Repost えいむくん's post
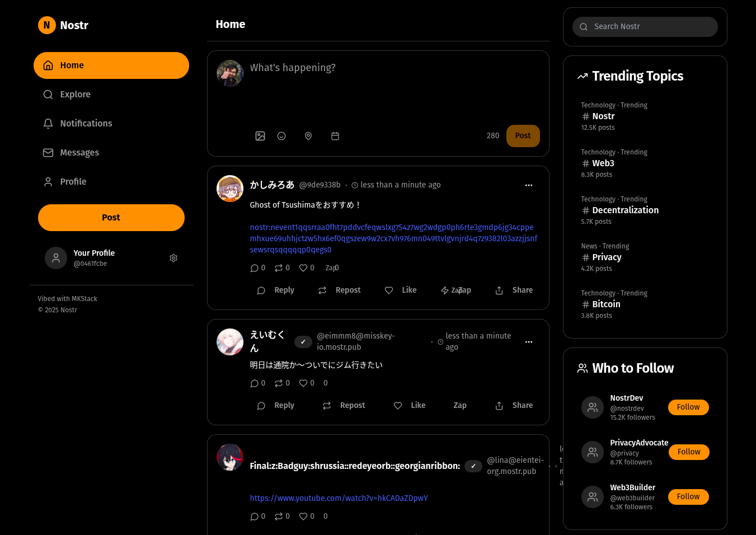This screenshot has width=756, height=535. [x=344, y=406]
